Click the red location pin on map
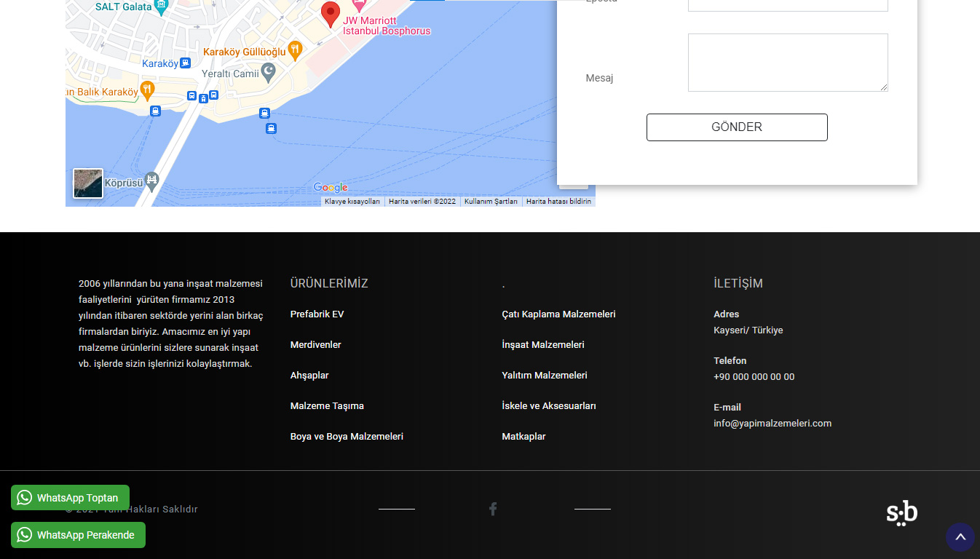This screenshot has width=980, height=559. [331, 14]
